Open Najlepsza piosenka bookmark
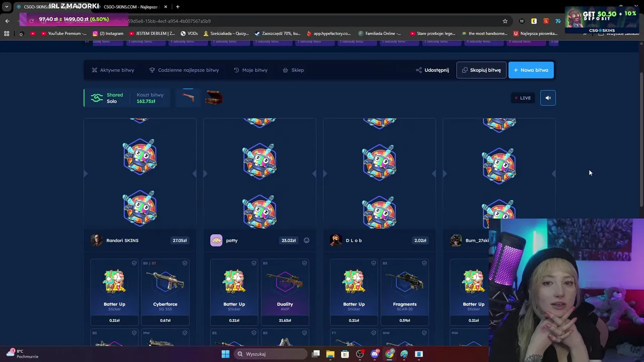The height and width of the screenshot is (362, 644). 535,33
